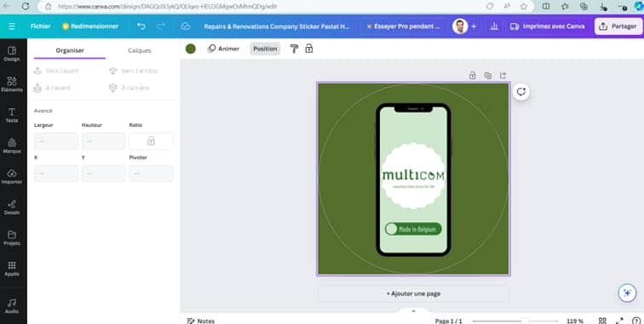644x324 pixels.
Task: Open the Canva magic assistant button
Action: [x=627, y=292]
